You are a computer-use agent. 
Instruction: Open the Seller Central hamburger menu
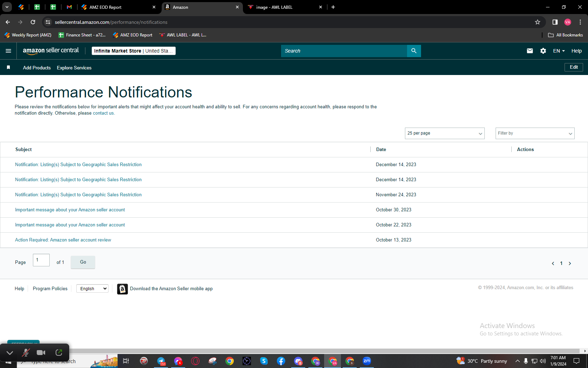[x=8, y=51]
